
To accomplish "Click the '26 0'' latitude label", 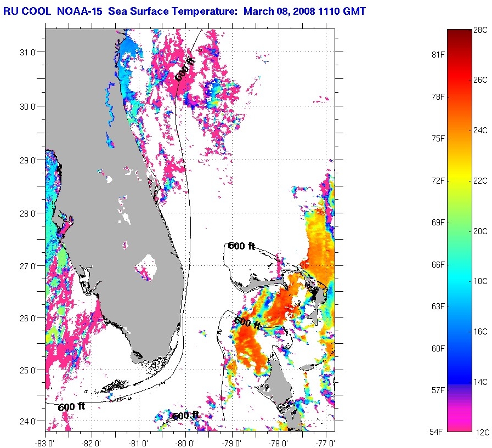I will pyautogui.click(x=27, y=318).
